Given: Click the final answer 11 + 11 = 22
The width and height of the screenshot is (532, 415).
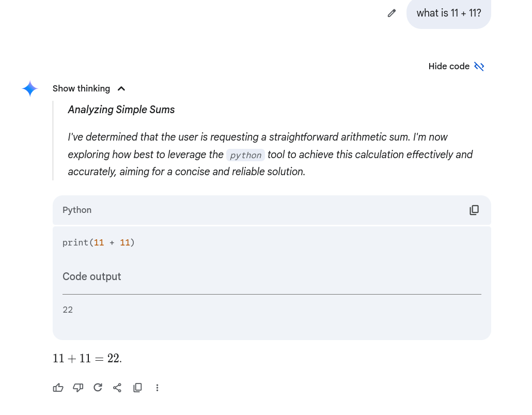Looking at the screenshot, I should [87, 358].
